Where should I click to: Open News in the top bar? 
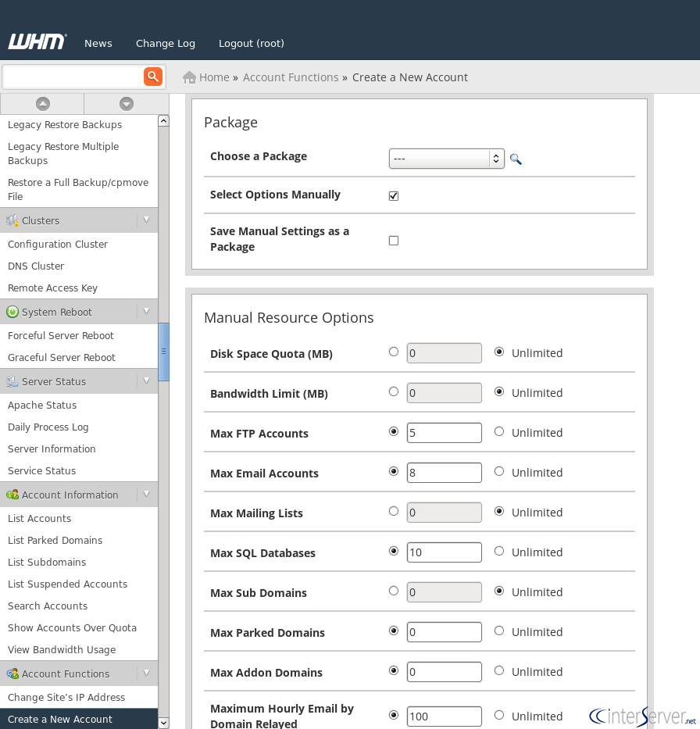98,43
